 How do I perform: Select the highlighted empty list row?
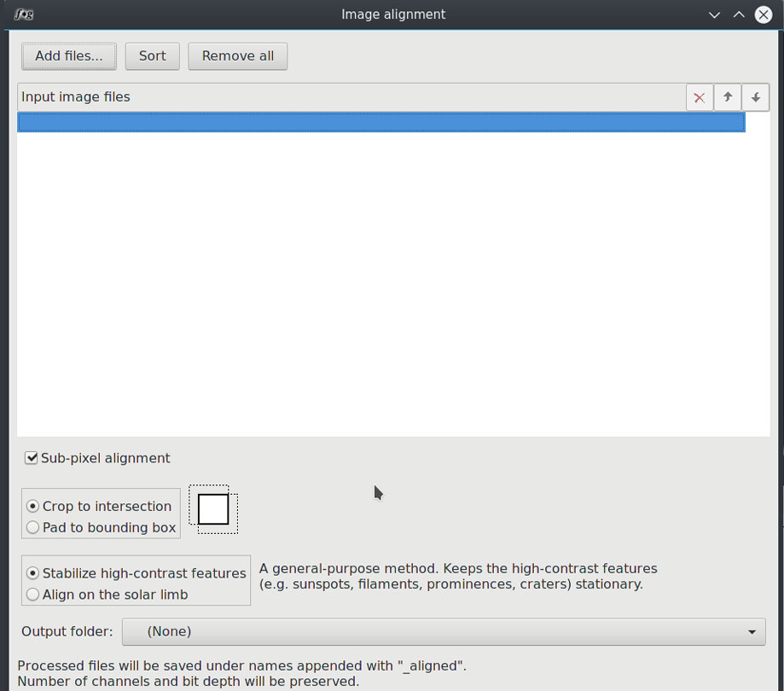[381, 123]
